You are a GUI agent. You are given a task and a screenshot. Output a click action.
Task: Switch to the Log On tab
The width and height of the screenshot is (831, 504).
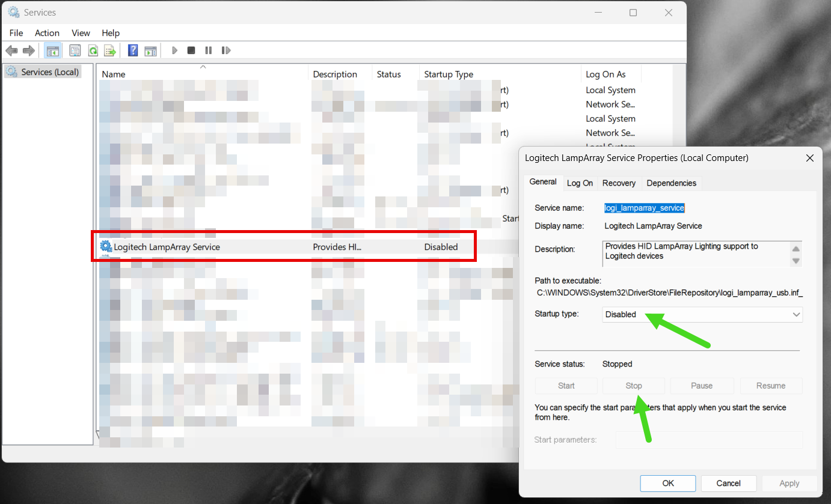[x=580, y=183]
